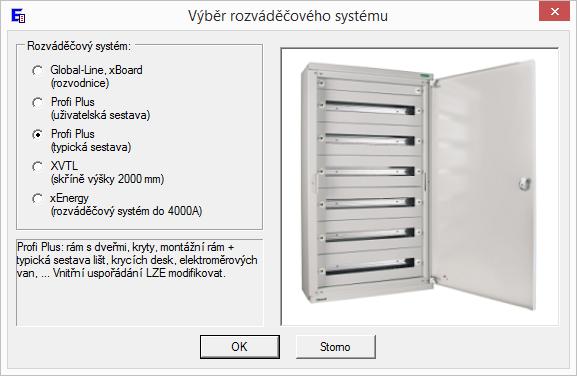The height and width of the screenshot is (376, 577).
Task: Click the 'Rozváděčový systém:' group label
Action: (79, 46)
